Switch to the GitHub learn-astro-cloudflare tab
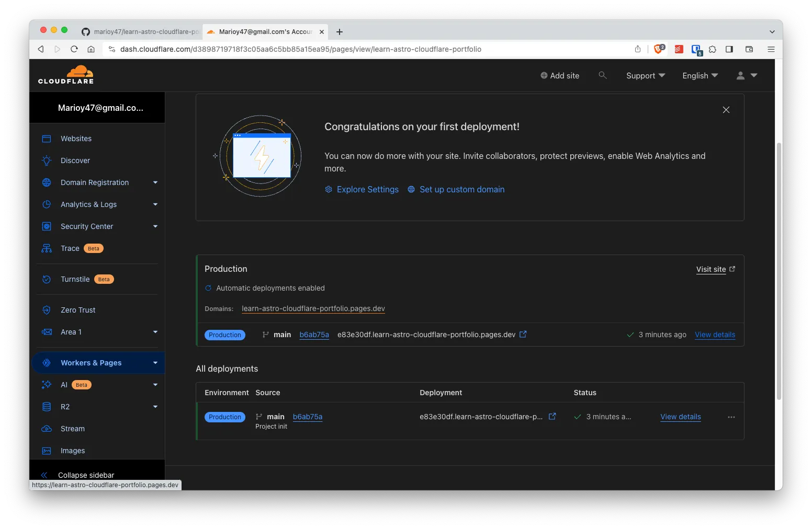Image resolution: width=812 pixels, height=529 pixels. (140, 31)
